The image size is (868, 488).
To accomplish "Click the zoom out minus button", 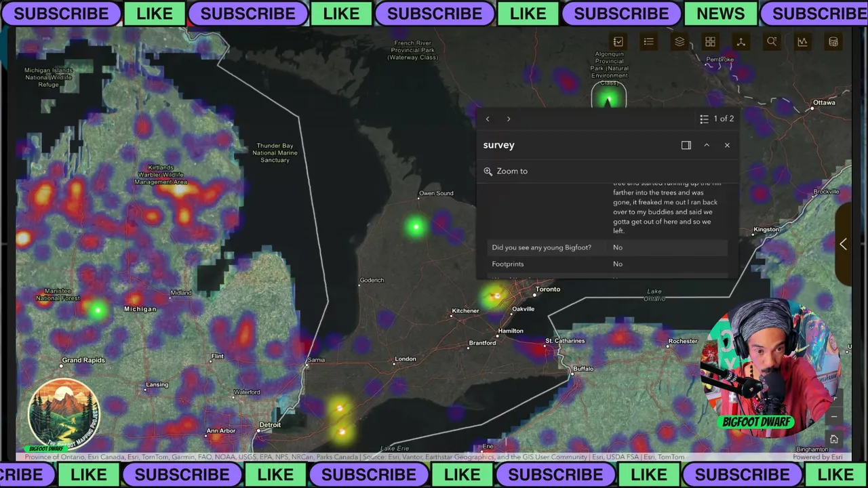I will coord(834,416).
